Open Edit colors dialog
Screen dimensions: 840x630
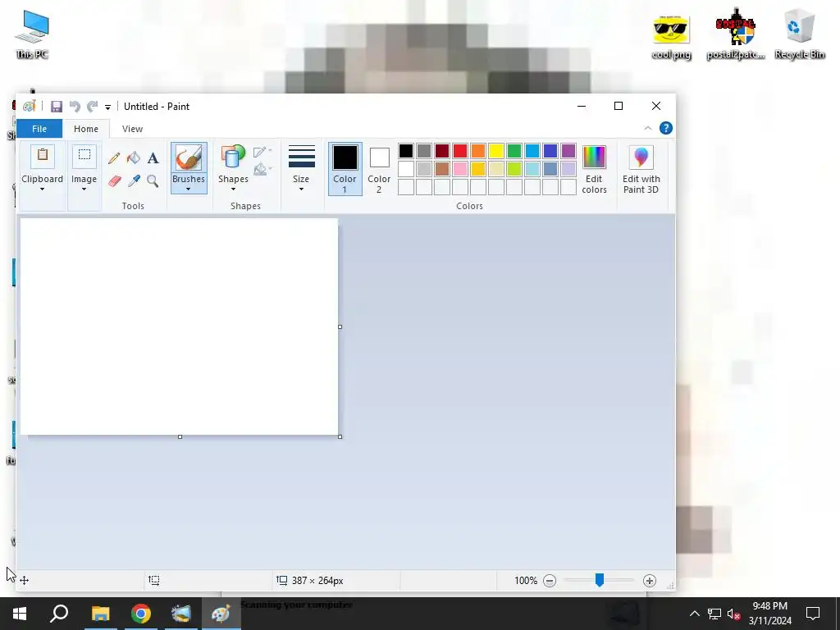(594, 170)
